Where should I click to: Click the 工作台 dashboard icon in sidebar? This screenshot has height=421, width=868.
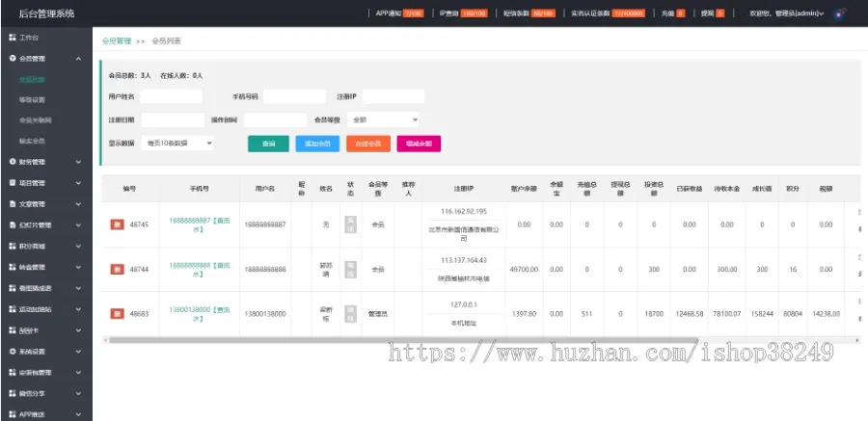[x=13, y=38]
